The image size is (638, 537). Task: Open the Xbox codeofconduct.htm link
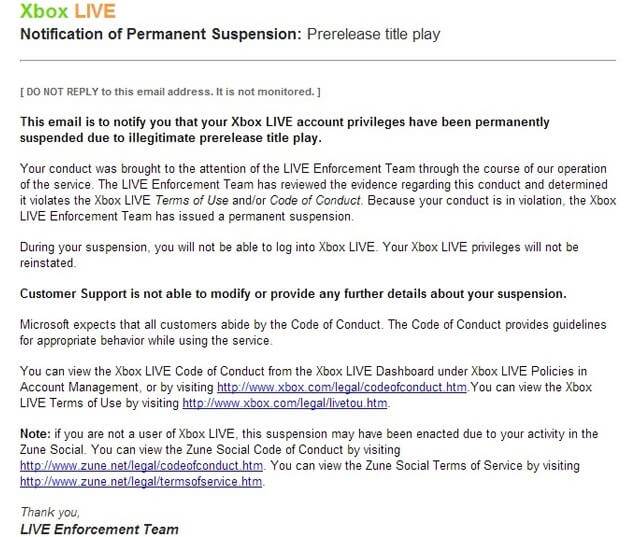(341, 387)
